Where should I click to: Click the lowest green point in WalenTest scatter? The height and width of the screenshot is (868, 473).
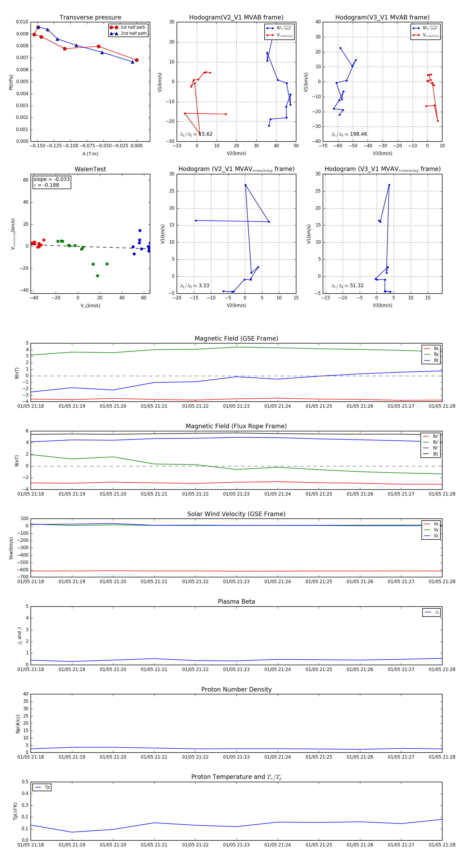coord(98,276)
